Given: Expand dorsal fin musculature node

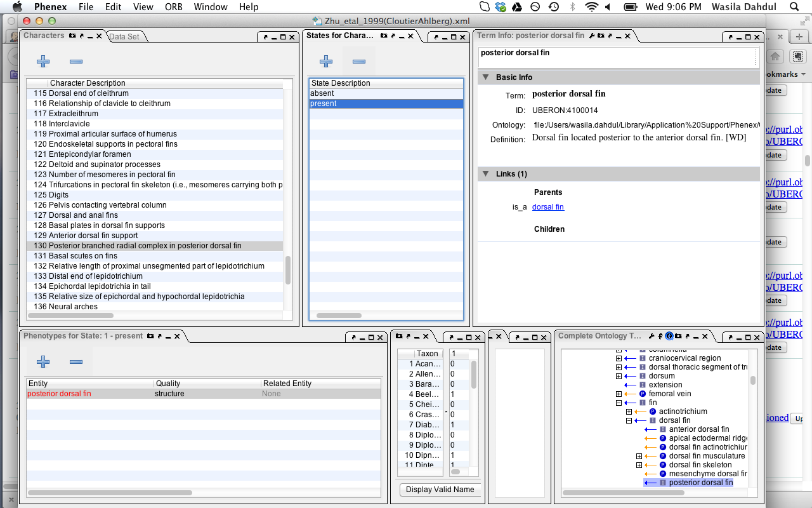Looking at the screenshot, I should click(x=639, y=456).
